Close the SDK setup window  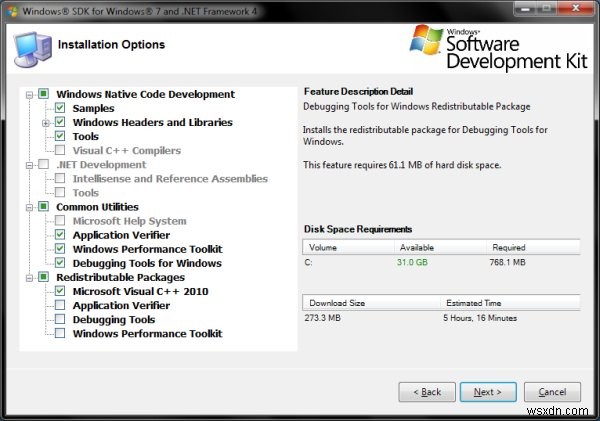[x=576, y=8]
